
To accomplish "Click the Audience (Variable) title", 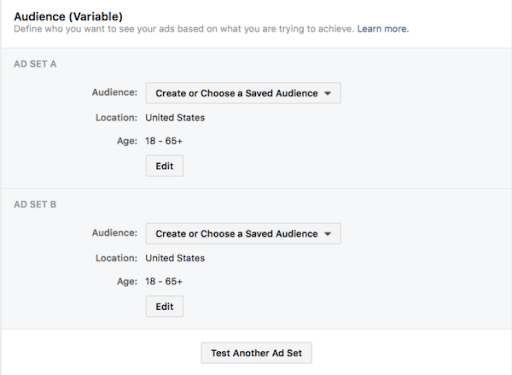I will (x=68, y=16).
